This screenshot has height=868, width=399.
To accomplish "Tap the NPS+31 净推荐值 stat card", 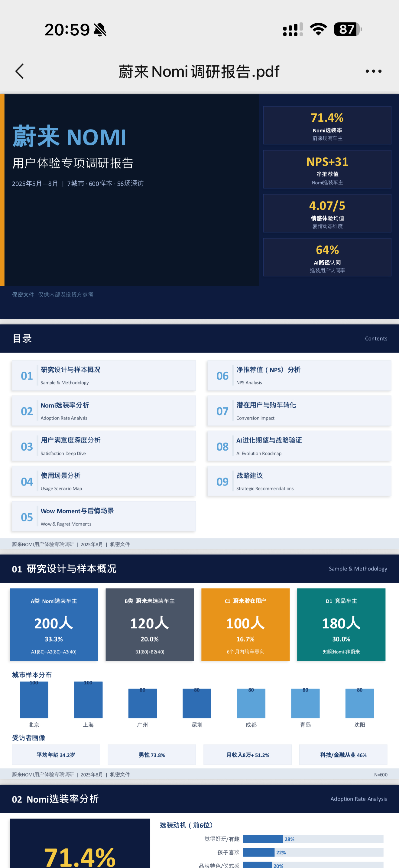I will click(x=327, y=169).
